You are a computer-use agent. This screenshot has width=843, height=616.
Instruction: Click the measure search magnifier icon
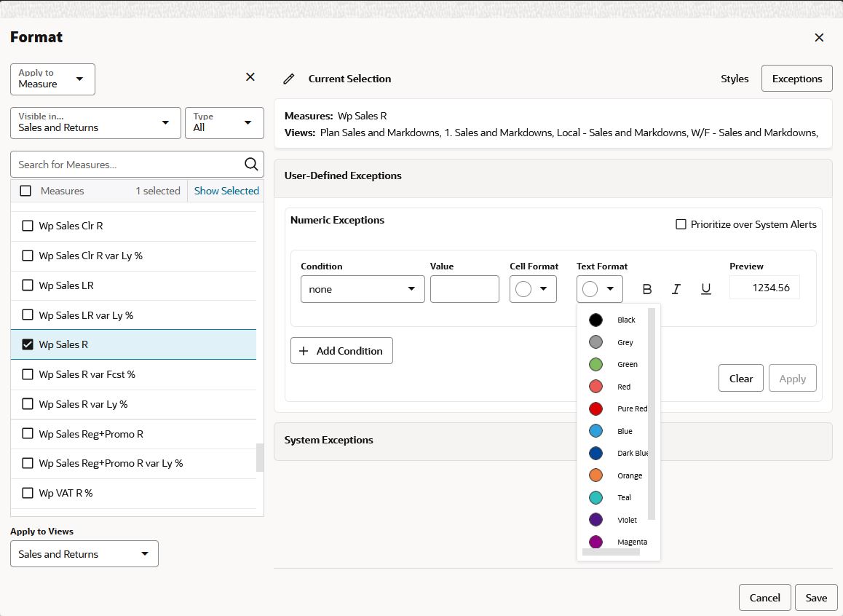coord(251,165)
